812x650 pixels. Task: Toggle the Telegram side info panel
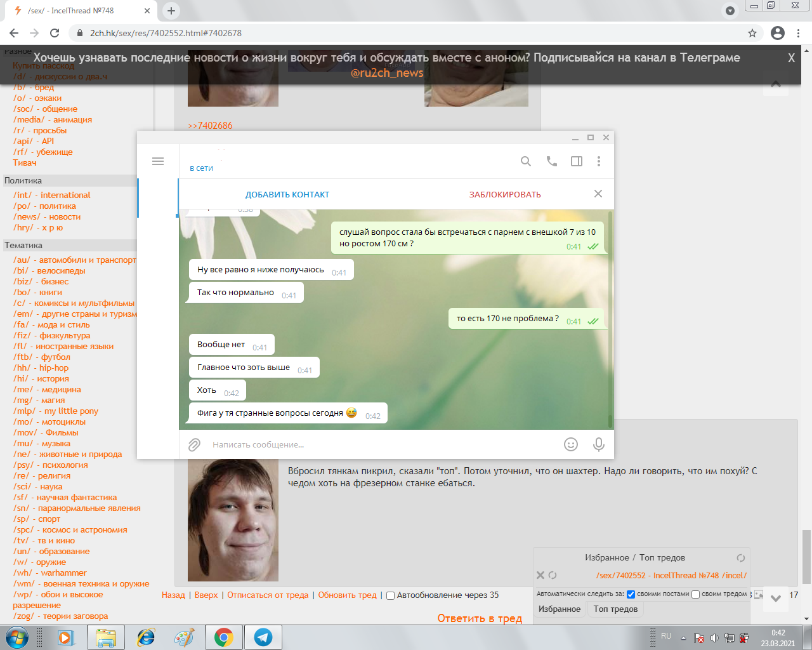577,161
